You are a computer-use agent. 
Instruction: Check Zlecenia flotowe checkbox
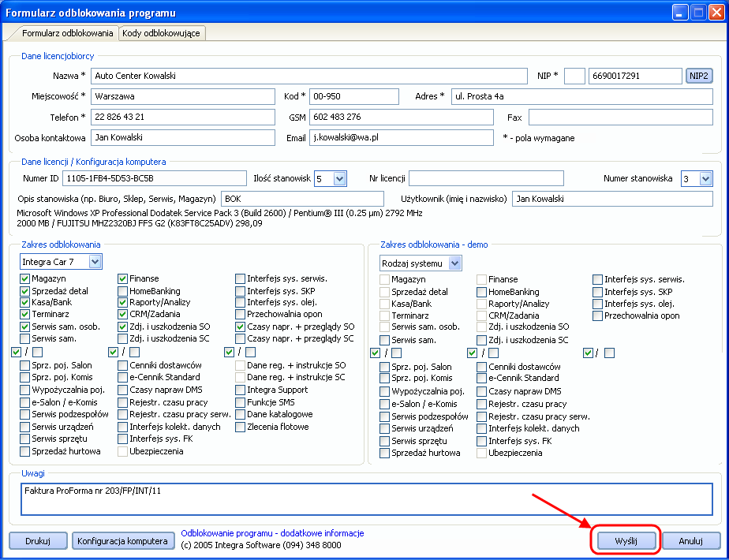(x=241, y=427)
